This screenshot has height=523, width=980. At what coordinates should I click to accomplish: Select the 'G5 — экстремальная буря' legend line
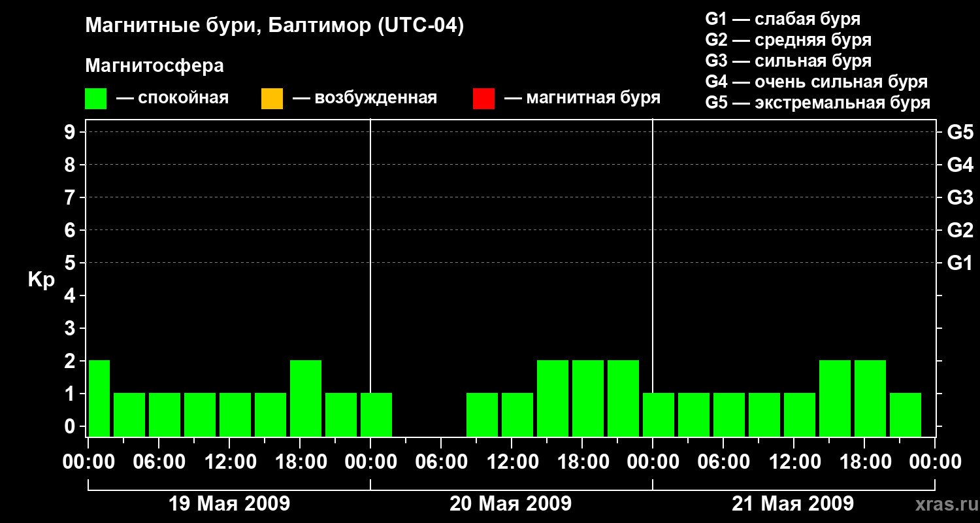coord(817,103)
